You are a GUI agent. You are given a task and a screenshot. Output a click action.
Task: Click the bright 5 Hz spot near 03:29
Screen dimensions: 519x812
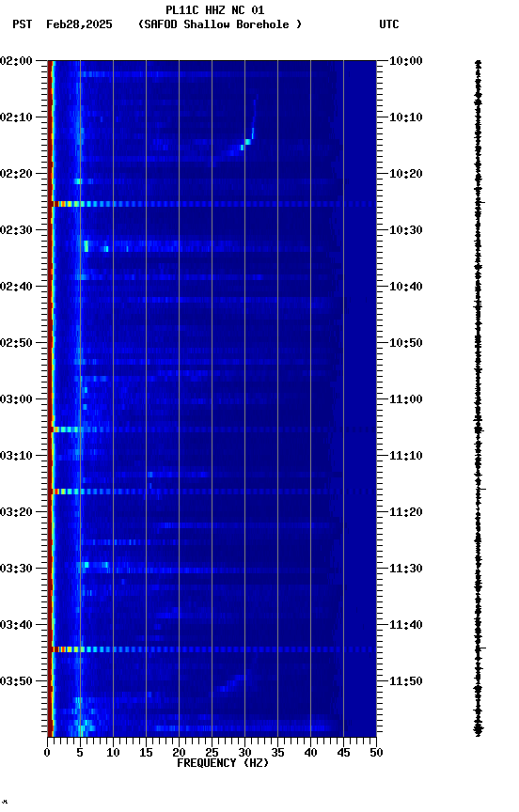tap(86, 565)
